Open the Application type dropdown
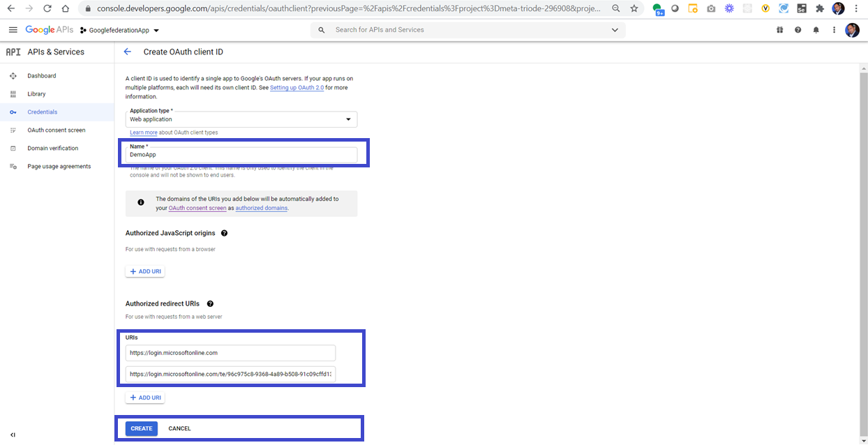The width and height of the screenshot is (868, 445). [347, 119]
